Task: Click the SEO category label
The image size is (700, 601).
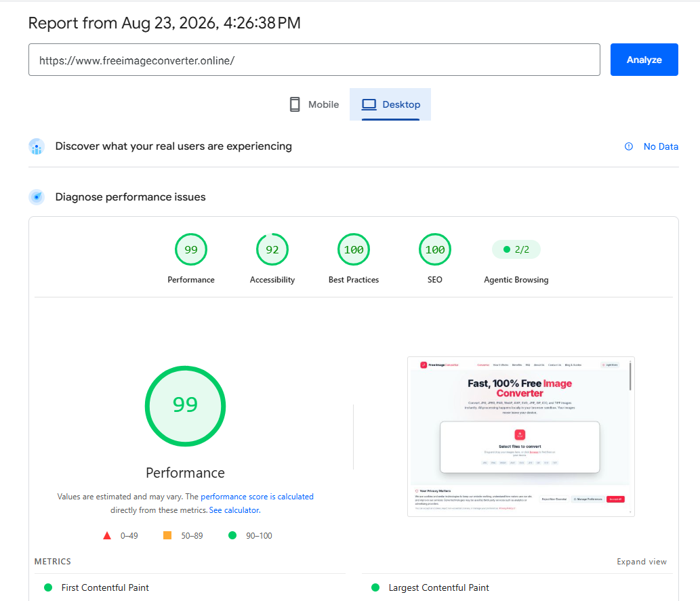Action: pyautogui.click(x=435, y=280)
